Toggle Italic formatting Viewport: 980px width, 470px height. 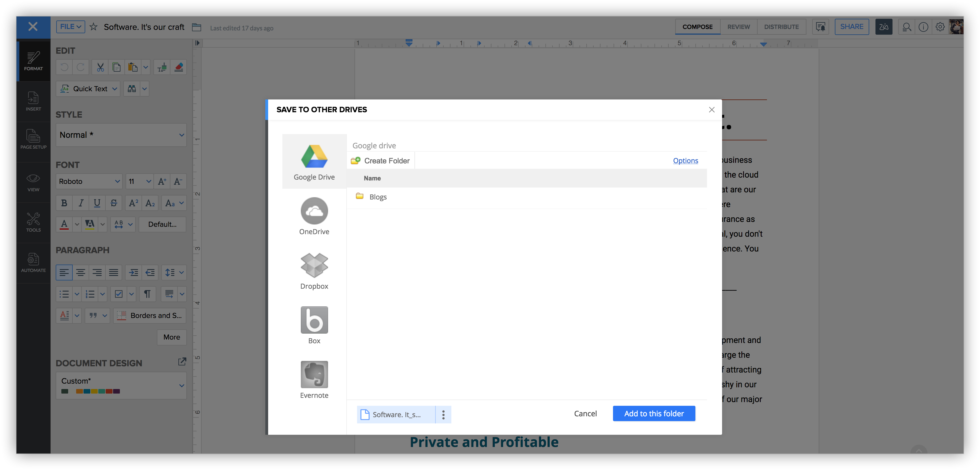click(81, 203)
